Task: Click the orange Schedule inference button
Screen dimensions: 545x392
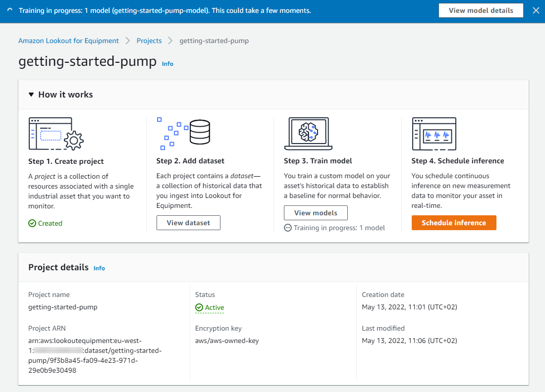Action: 454,223
